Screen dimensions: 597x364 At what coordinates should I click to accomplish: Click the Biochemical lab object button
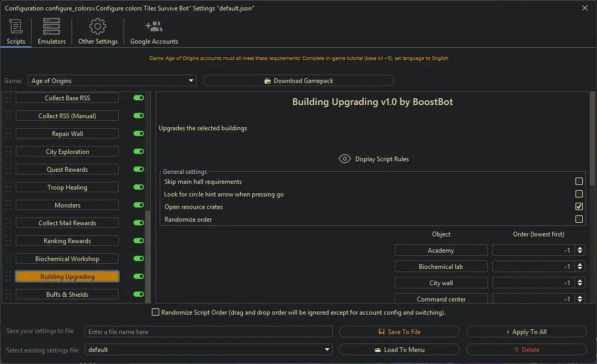click(x=441, y=266)
